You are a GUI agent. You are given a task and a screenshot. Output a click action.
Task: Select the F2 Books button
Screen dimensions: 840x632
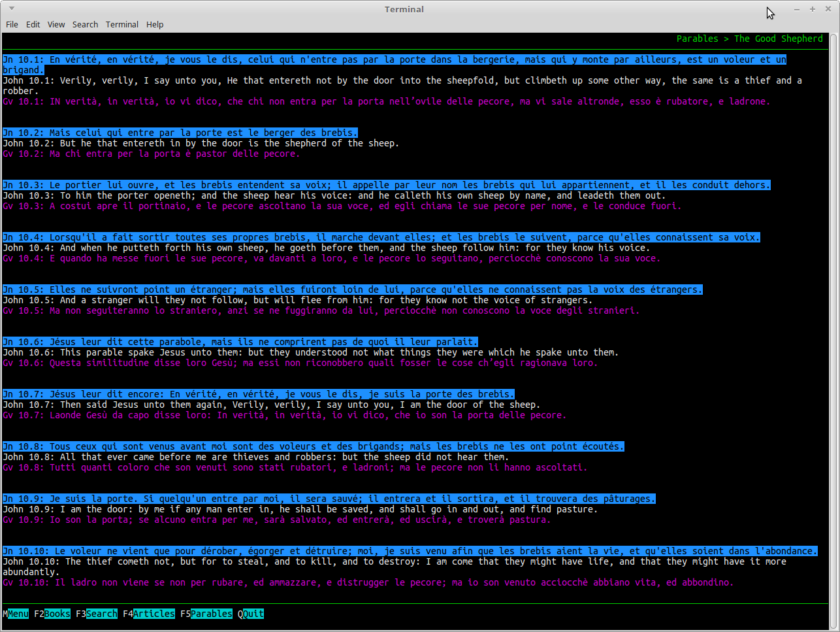pyautogui.click(x=52, y=614)
